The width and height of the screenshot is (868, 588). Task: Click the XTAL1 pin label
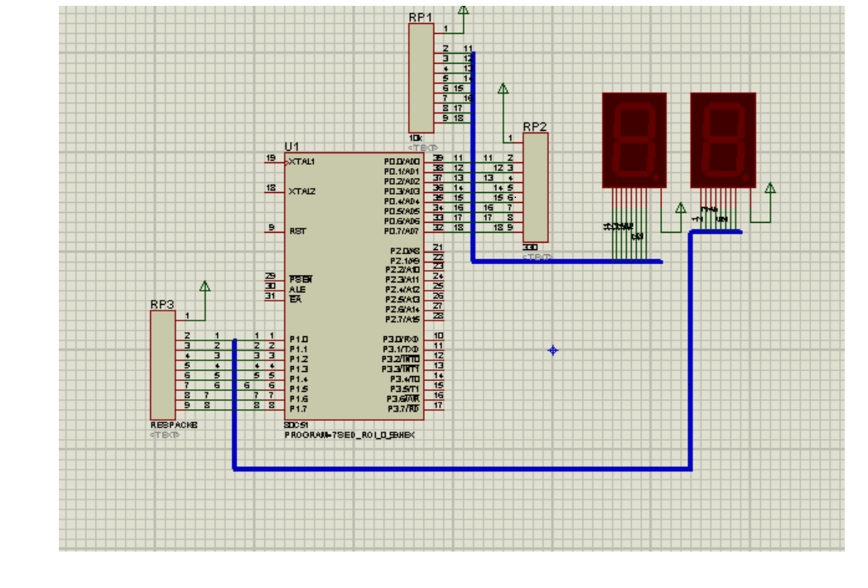point(301,161)
